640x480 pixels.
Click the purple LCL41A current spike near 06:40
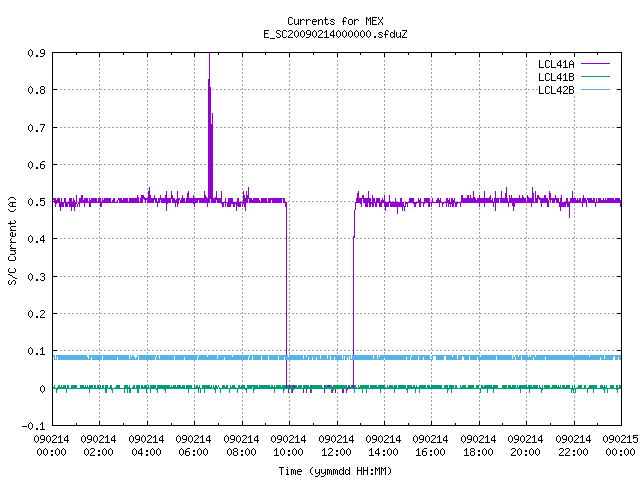pos(210,127)
